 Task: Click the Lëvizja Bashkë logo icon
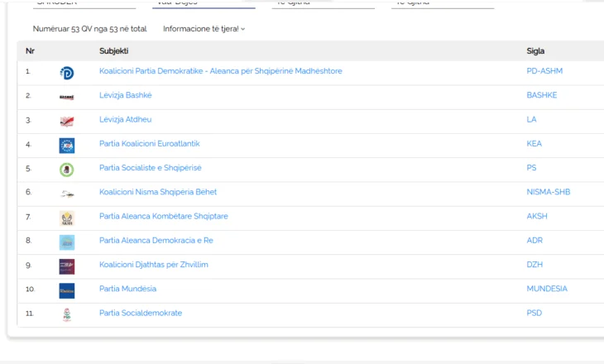(67, 97)
